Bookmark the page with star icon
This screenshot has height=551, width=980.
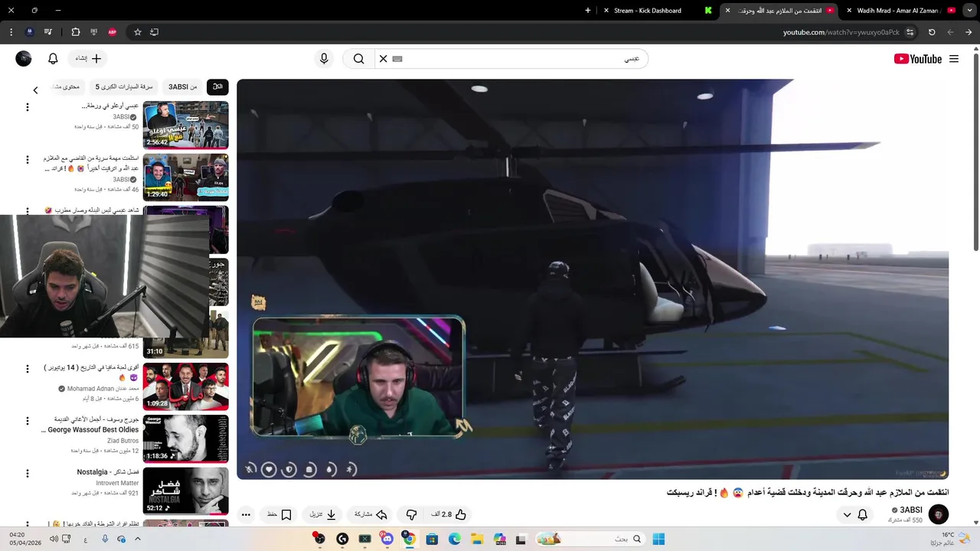pos(138,32)
